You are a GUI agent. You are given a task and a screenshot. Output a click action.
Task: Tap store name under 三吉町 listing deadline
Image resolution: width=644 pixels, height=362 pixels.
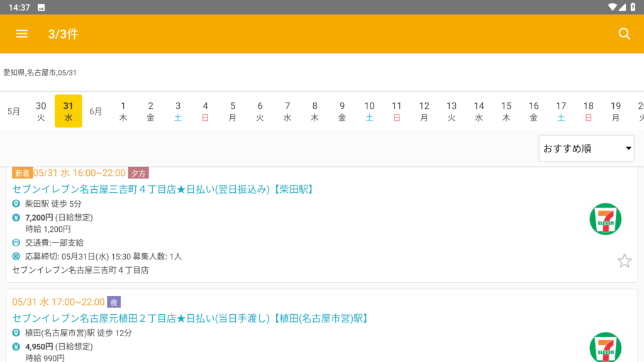click(x=80, y=270)
